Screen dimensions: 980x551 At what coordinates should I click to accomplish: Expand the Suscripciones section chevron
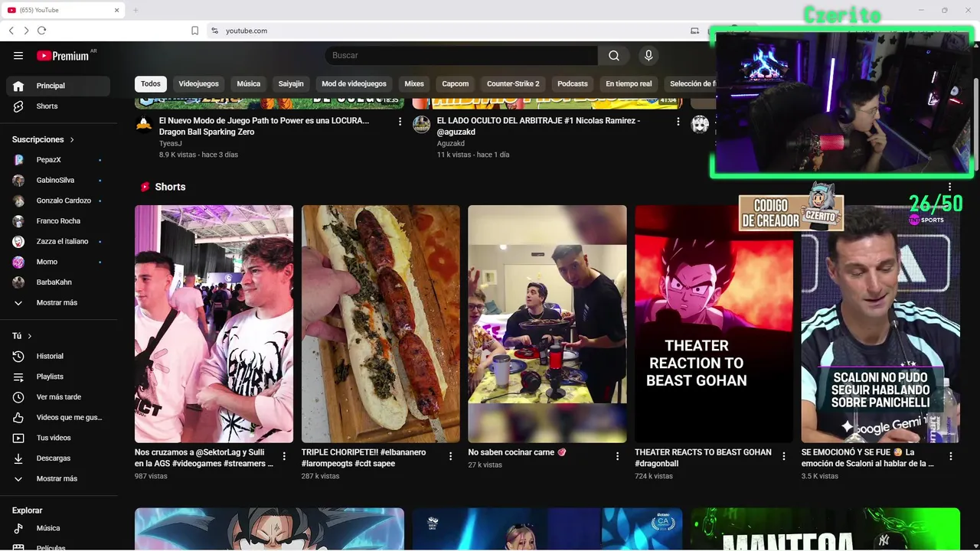[x=72, y=140]
